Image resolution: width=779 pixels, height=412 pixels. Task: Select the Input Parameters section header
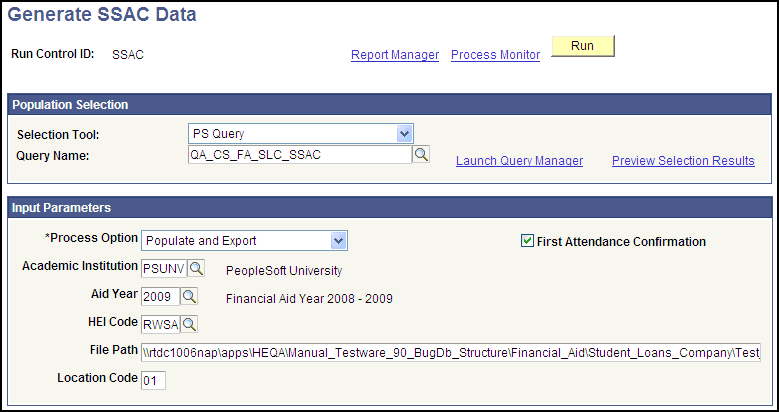tap(390, 208)
